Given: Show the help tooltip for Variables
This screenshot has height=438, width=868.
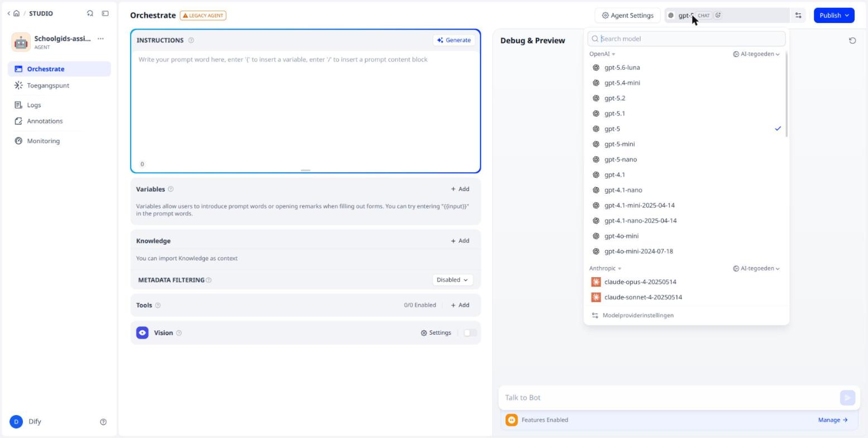Looking at the screenshot, I should coord(171,189).
